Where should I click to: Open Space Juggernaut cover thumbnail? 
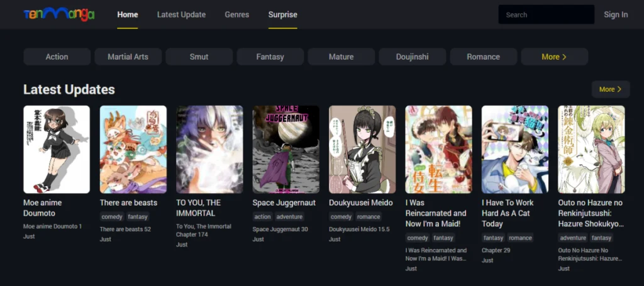(286, 150)
